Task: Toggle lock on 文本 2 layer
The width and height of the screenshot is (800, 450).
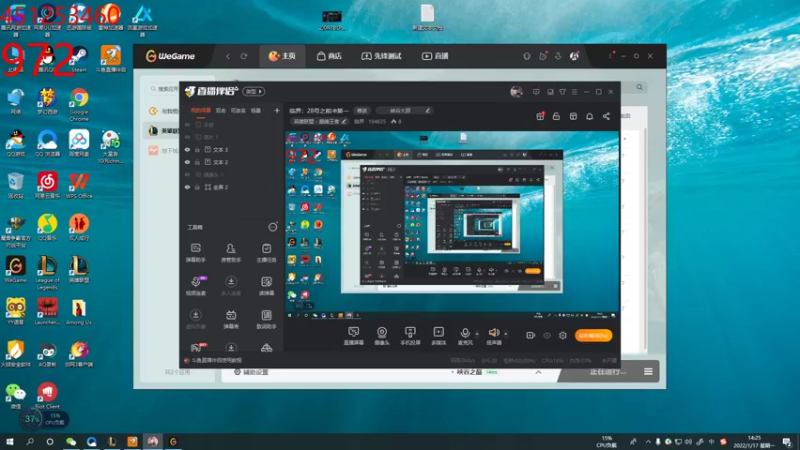Action: coord(197,162)
